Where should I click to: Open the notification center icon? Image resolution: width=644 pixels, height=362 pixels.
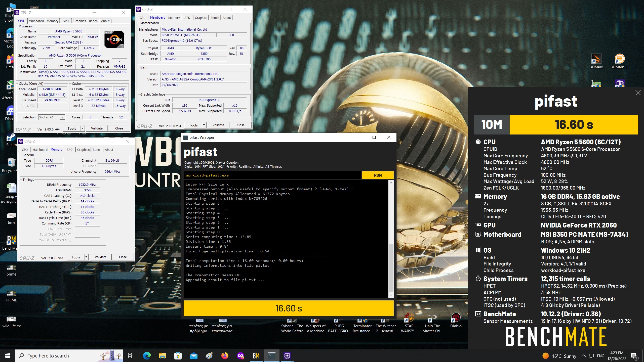click(634, 356)
